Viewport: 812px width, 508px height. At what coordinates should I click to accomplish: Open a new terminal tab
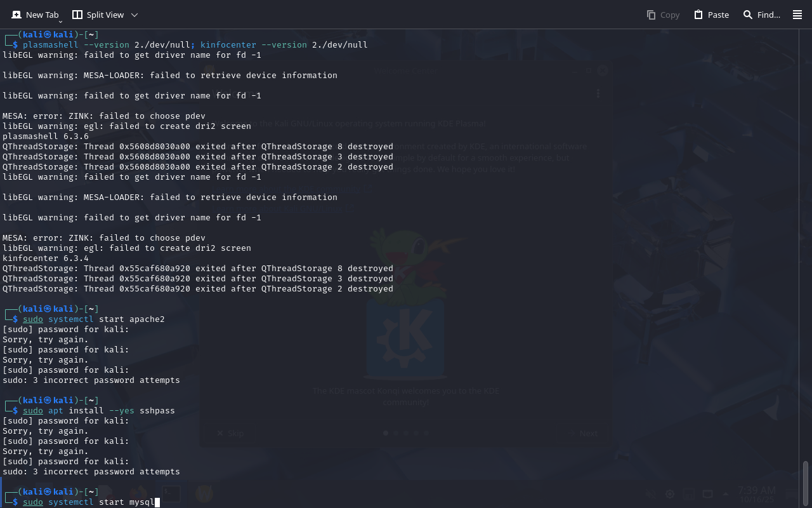coord(36,15)
